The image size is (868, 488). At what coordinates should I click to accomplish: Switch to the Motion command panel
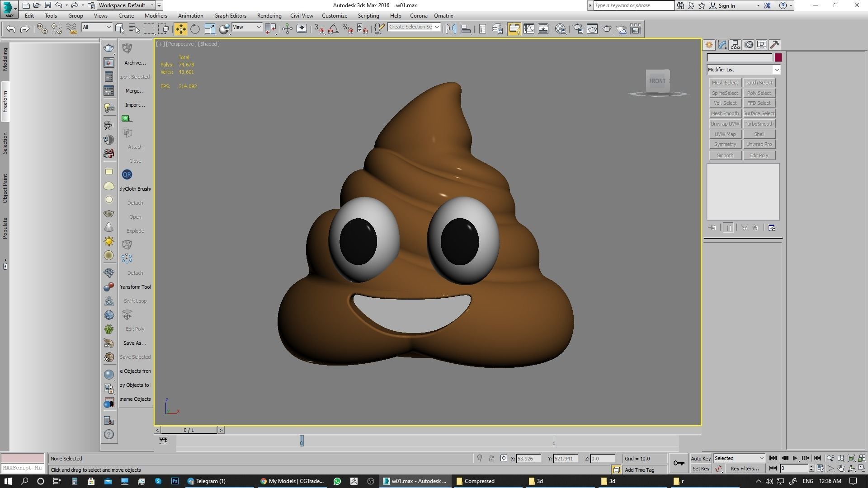click(x=749, y=45)
